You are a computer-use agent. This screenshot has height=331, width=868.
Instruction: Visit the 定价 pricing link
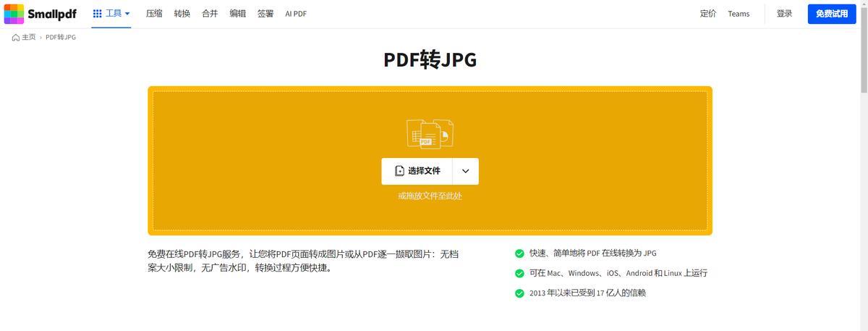pos(708,14)
